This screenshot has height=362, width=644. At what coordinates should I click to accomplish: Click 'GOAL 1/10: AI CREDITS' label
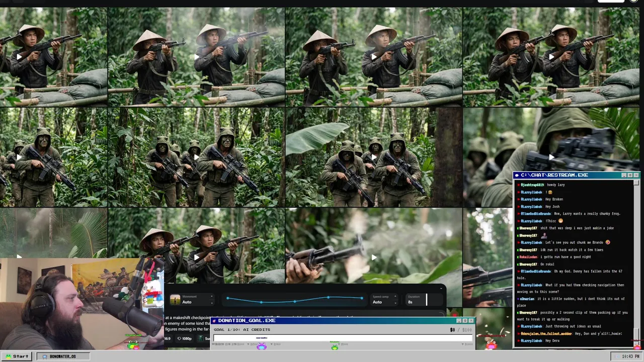tap(242, 330)
